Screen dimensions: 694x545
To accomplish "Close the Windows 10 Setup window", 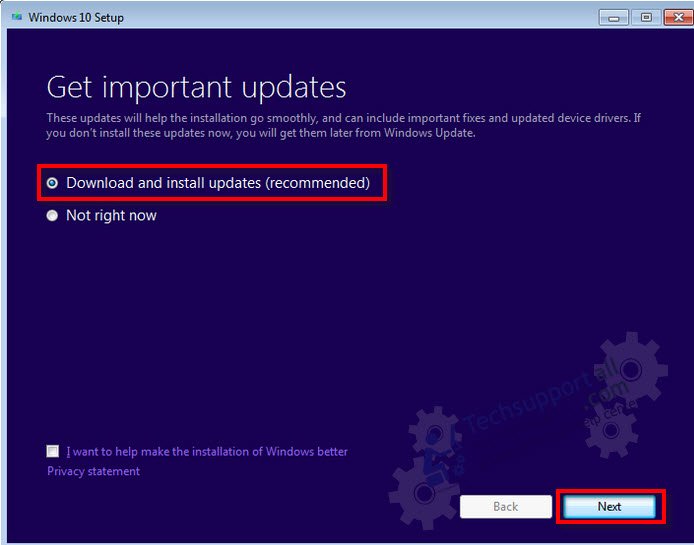I will (679, 18).
